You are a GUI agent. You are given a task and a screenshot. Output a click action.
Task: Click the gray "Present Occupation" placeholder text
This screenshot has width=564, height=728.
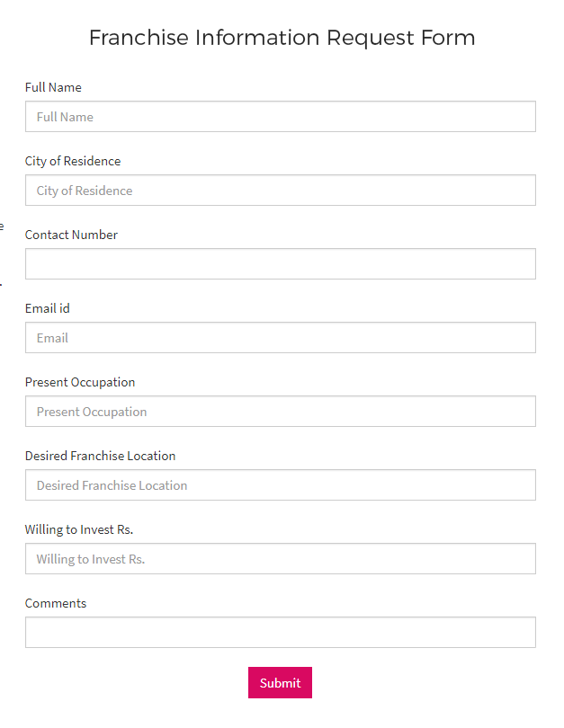[92, 412]
